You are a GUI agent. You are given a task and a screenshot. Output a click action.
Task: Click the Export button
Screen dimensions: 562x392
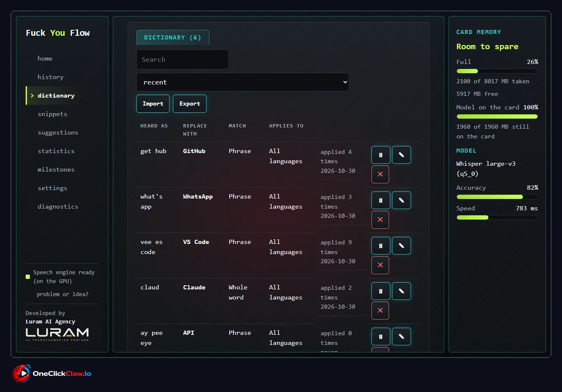(x=190, y=103)
